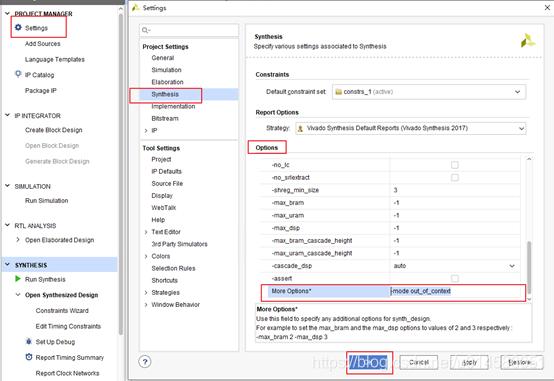Collapse the SYNTHESIS section

click(7, 265)
